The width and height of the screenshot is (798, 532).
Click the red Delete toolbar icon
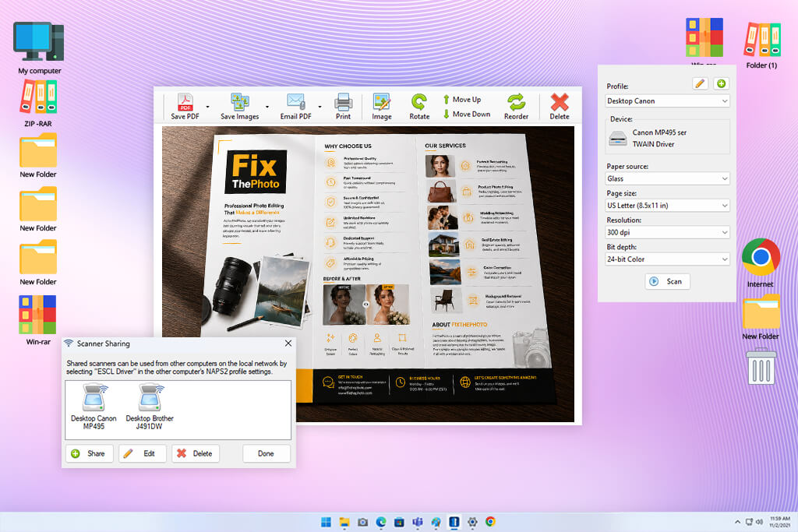tap(560, 106)
